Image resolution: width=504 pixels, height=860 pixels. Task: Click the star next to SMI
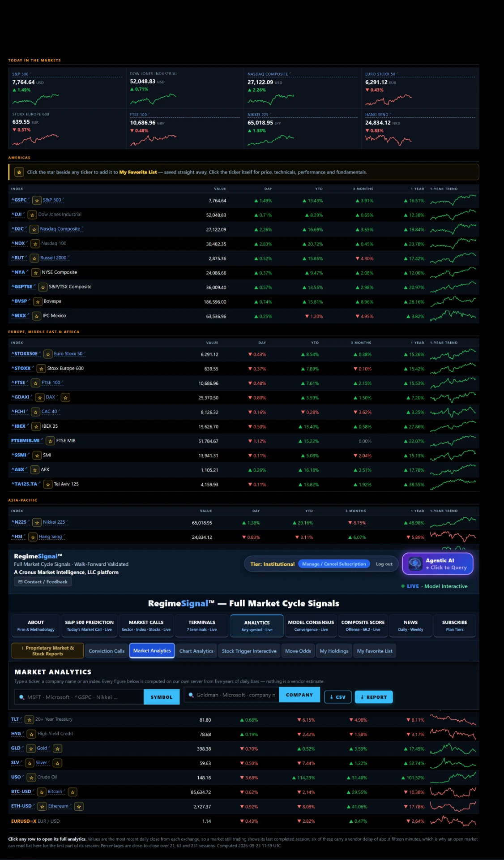click(37, 456)
